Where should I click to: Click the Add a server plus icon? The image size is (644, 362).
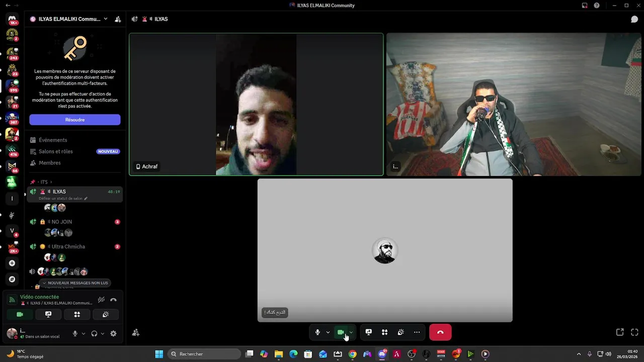click(x=12, y=263)
